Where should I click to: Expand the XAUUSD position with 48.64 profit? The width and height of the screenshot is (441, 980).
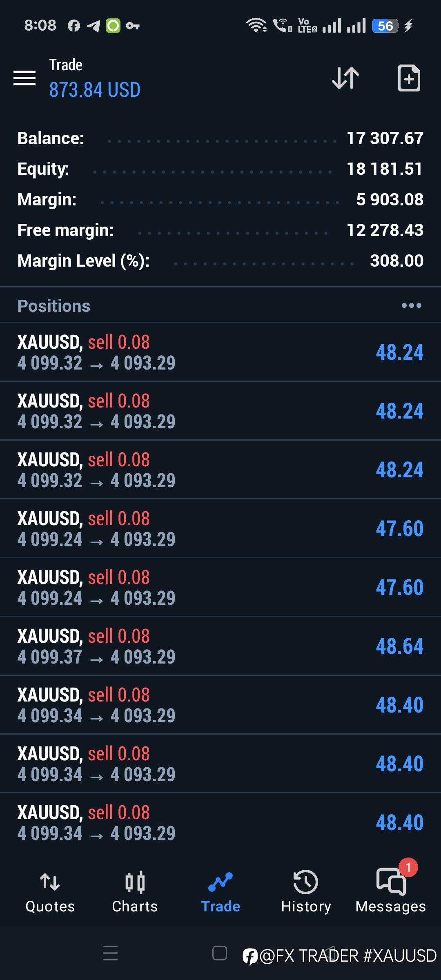point(220,646)
